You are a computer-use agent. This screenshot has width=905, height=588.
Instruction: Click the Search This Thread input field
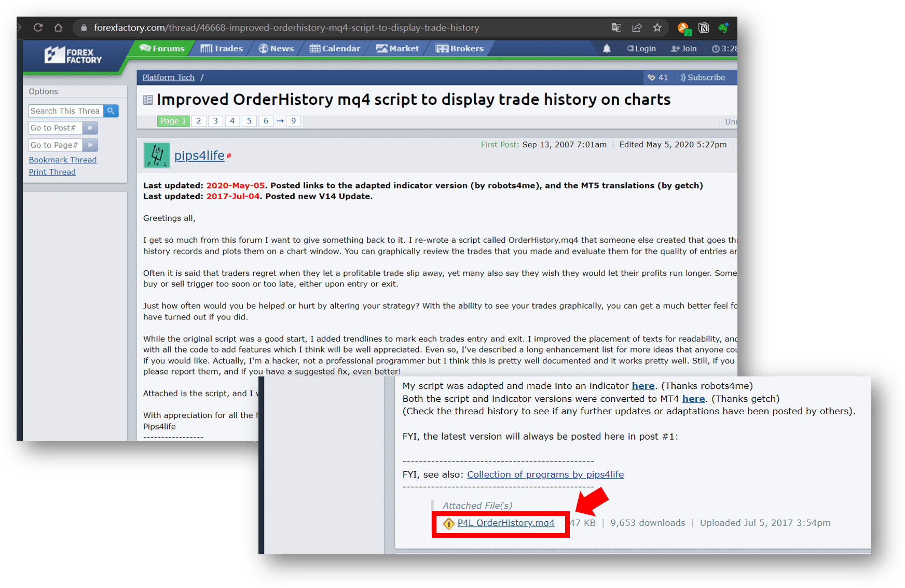click(x=66, y=111)
